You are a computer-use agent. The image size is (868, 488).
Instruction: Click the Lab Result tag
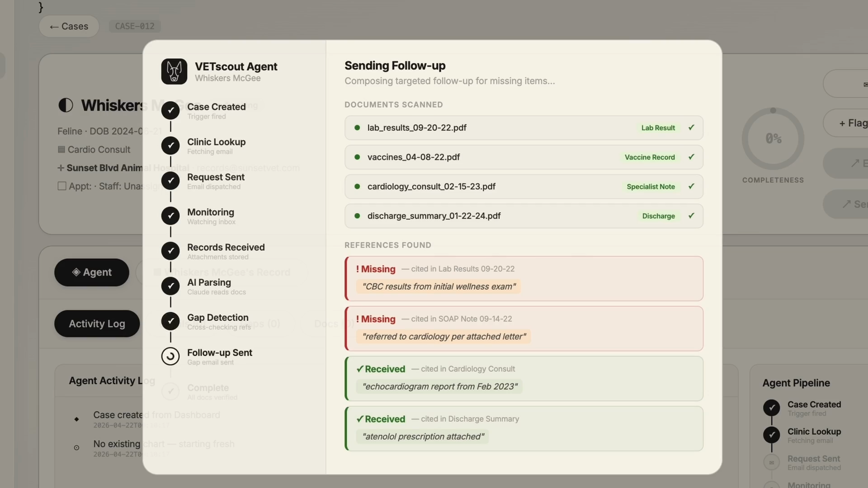(658, 128)
